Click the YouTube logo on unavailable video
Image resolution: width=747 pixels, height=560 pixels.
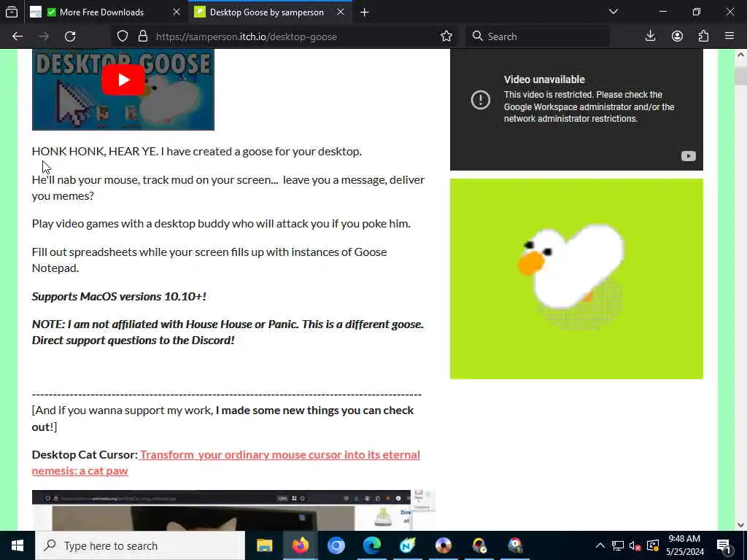[x=688, y=156]
